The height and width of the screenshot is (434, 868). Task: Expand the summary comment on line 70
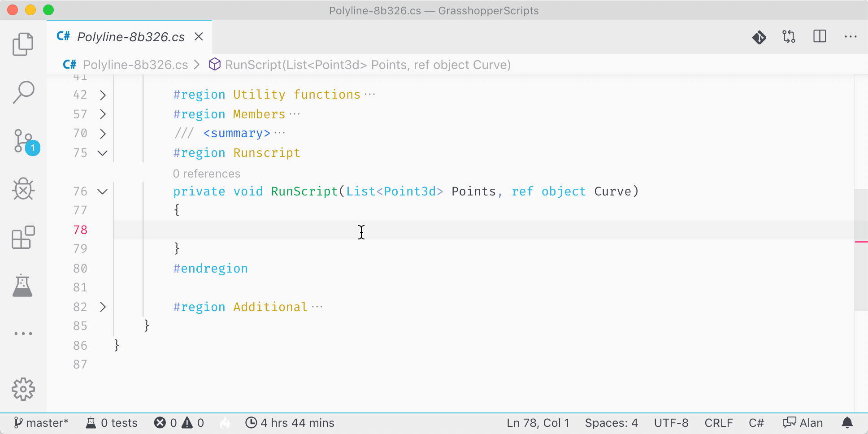[x=103, y=134]
